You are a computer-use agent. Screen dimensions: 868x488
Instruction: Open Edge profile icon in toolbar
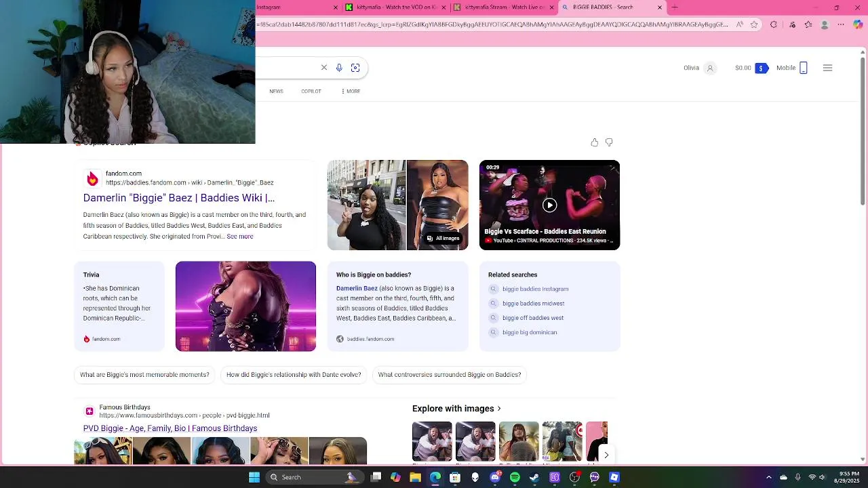tap(825, 24)
